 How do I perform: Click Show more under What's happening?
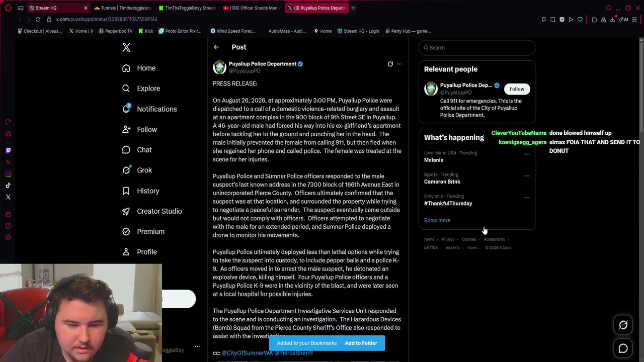(437, 220)
